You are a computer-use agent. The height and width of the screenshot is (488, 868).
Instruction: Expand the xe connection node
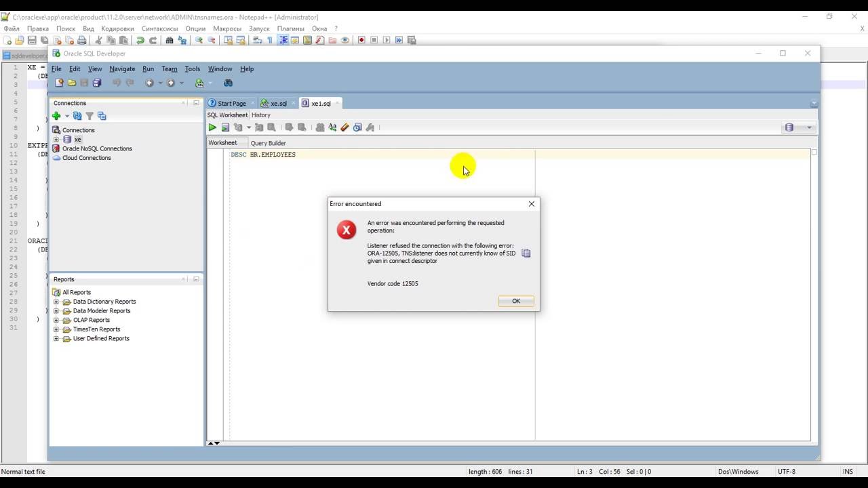pyautogui.click(x=56, y=140)
